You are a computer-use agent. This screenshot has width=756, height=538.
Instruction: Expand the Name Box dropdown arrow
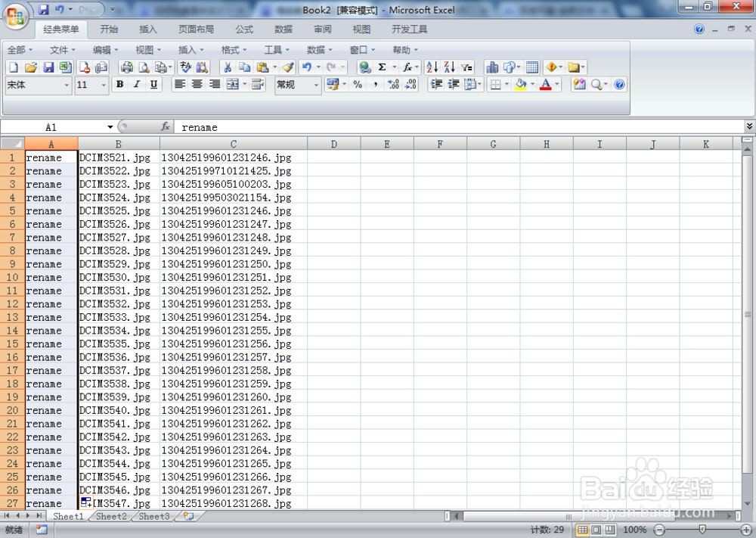pos(110,127)
